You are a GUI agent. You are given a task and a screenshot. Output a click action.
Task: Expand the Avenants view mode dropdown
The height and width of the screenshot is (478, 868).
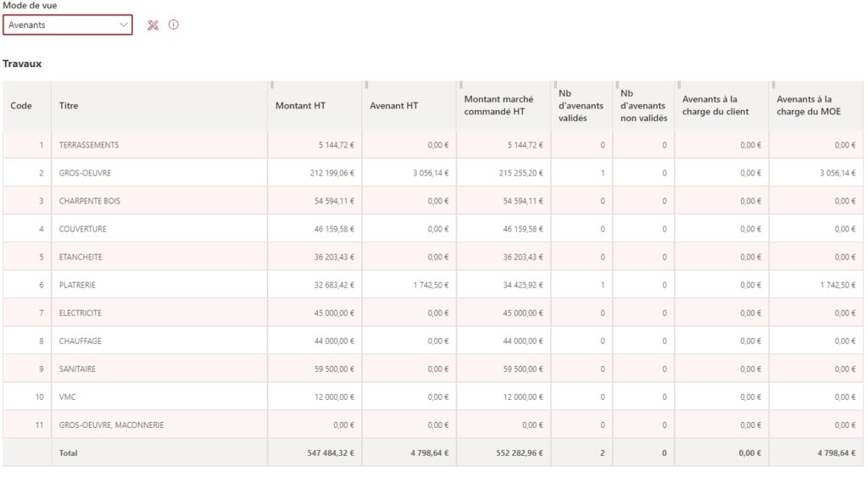point(68,25)
